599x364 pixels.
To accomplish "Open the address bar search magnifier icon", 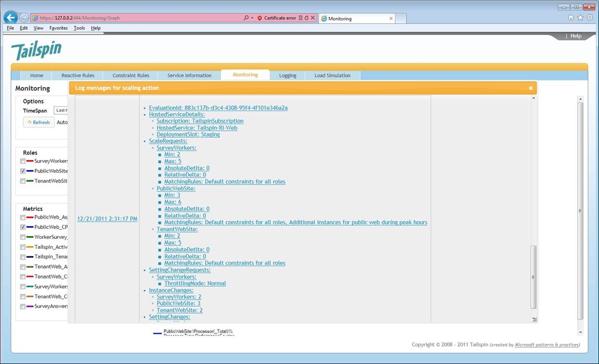I will 246,18.
